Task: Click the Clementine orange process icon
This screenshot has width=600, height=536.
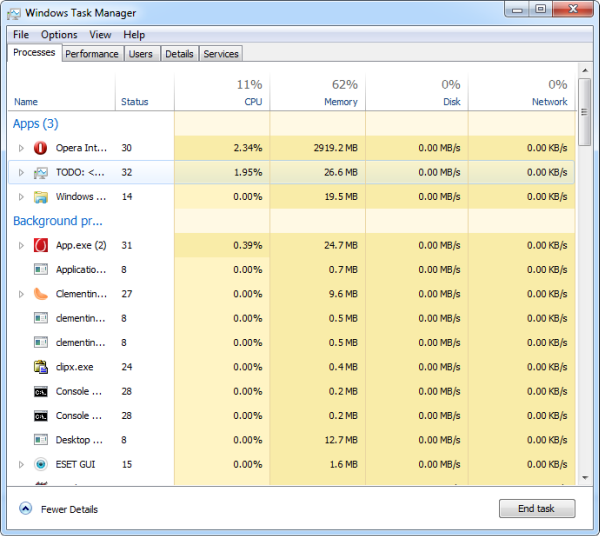Action: point(41,294)
